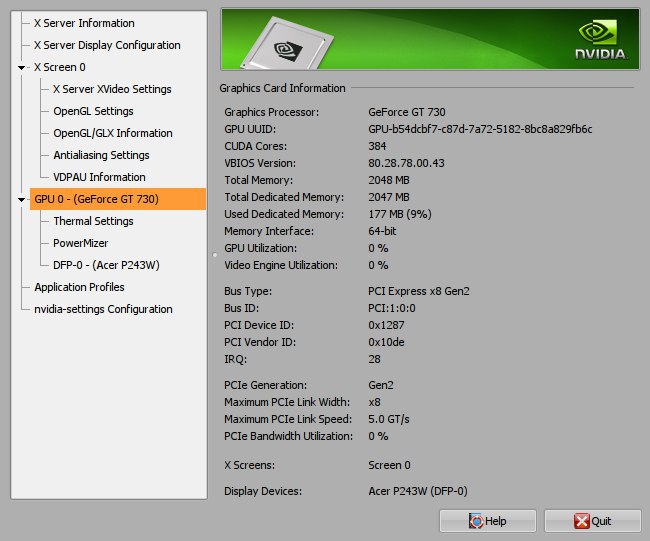Image resolution: width=650 pixels, height=541 pixels.
Task: Click X Screens value Screen 0
Action: (389, 465)
